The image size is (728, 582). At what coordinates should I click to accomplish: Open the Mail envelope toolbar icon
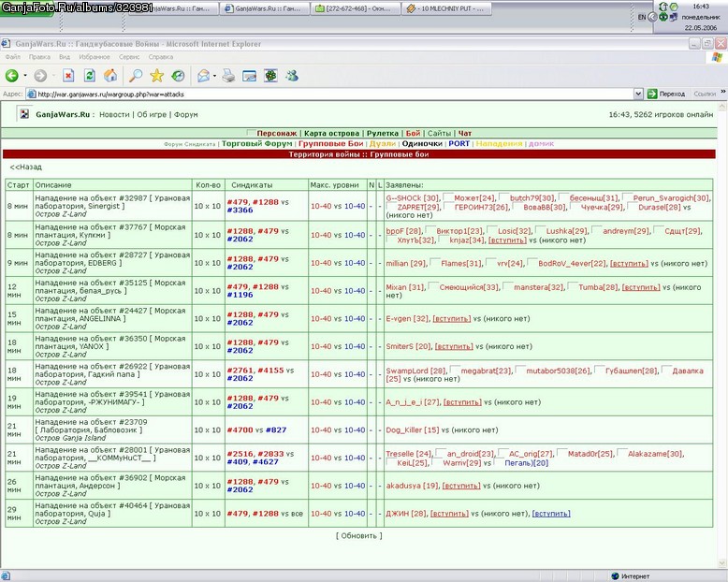click(x=203, y=76)
